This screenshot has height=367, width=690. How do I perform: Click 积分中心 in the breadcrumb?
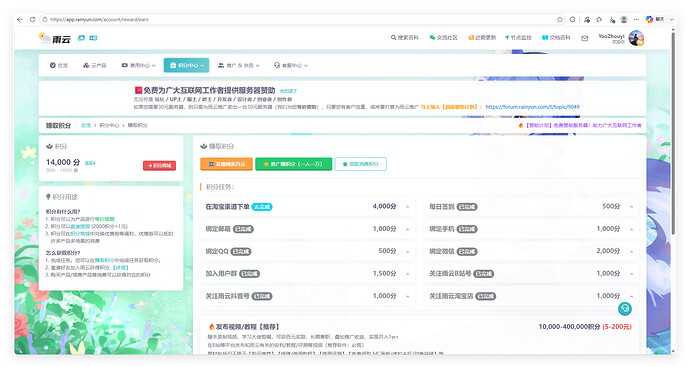[x=109, y=125]
